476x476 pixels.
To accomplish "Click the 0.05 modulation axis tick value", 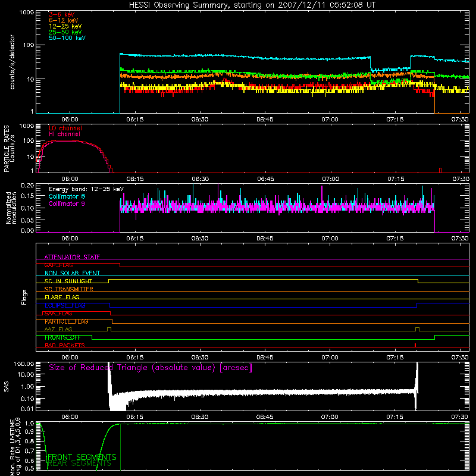I will 27,219.
